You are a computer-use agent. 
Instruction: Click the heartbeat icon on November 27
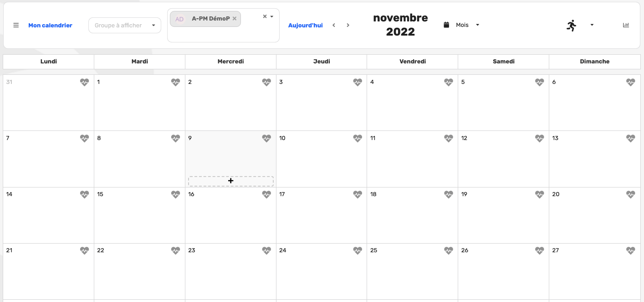(630, 250)
